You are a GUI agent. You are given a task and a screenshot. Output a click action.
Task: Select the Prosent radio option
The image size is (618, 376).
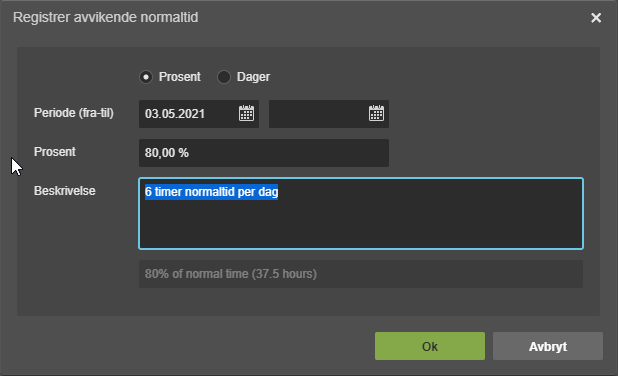click(146, 77)
